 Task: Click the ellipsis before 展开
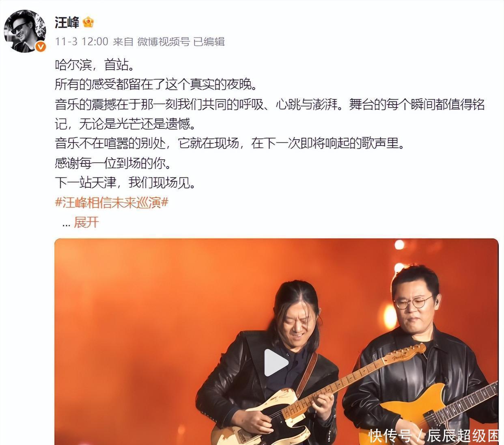66,224
